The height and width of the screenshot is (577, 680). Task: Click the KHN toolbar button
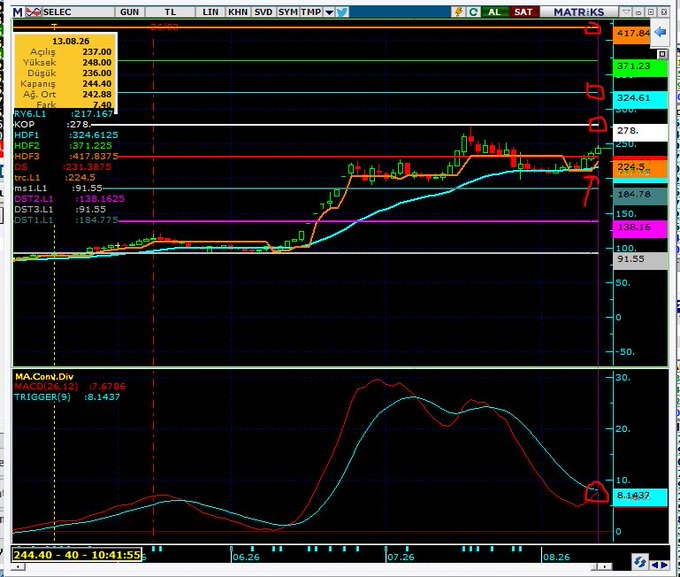pyautogui.click(x=238, y=12)
